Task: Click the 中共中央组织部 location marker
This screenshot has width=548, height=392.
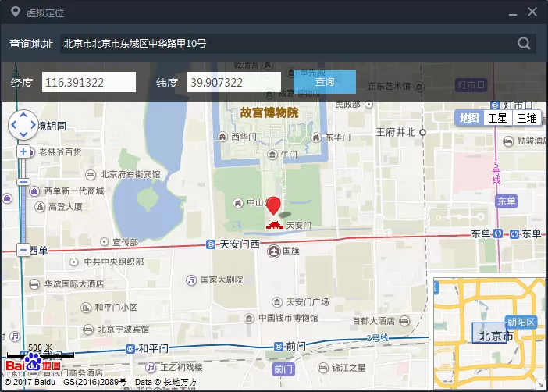Action: [x=73, y=262]
